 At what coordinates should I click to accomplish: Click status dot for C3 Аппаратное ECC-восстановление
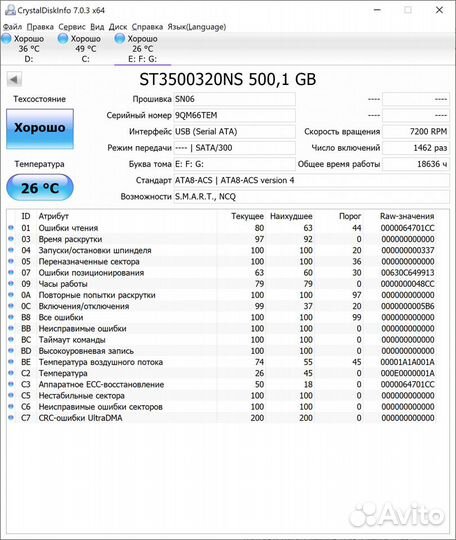tap(11, 384)
